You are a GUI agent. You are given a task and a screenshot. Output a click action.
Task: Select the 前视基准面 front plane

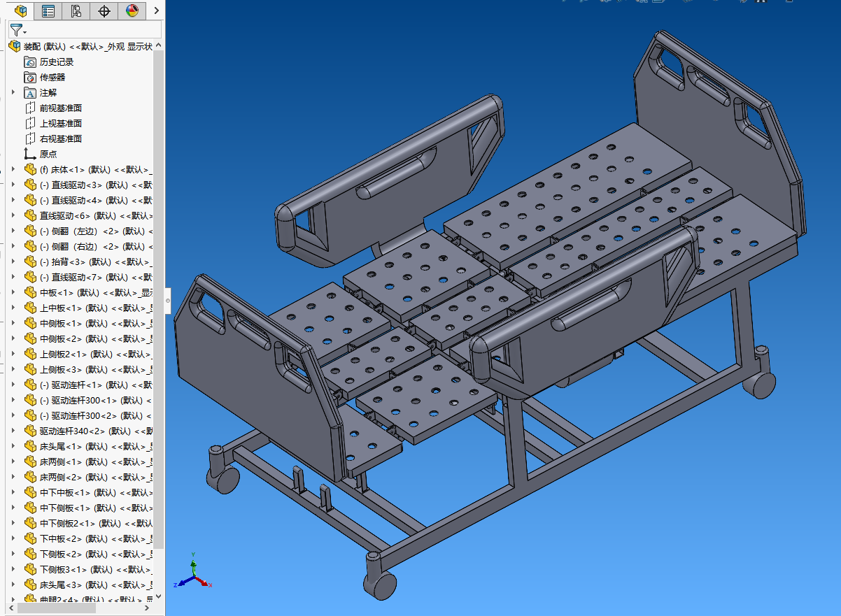click(x=60, y=108)
